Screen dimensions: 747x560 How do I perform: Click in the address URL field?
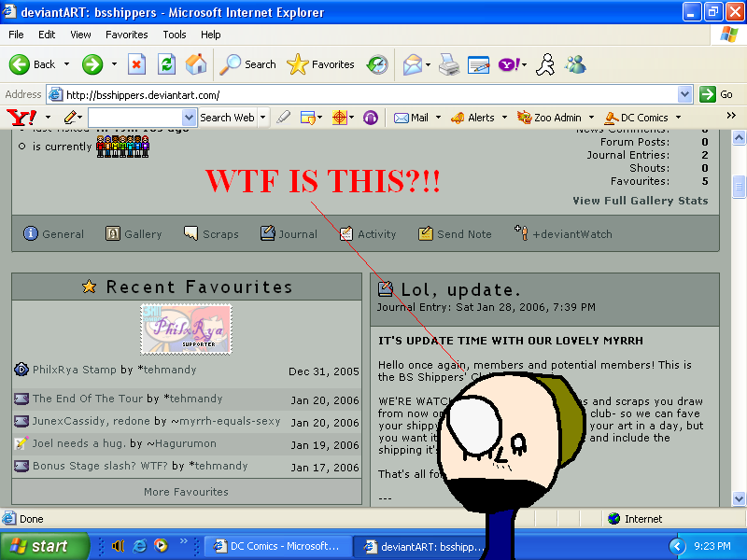(x=363, y=94)
